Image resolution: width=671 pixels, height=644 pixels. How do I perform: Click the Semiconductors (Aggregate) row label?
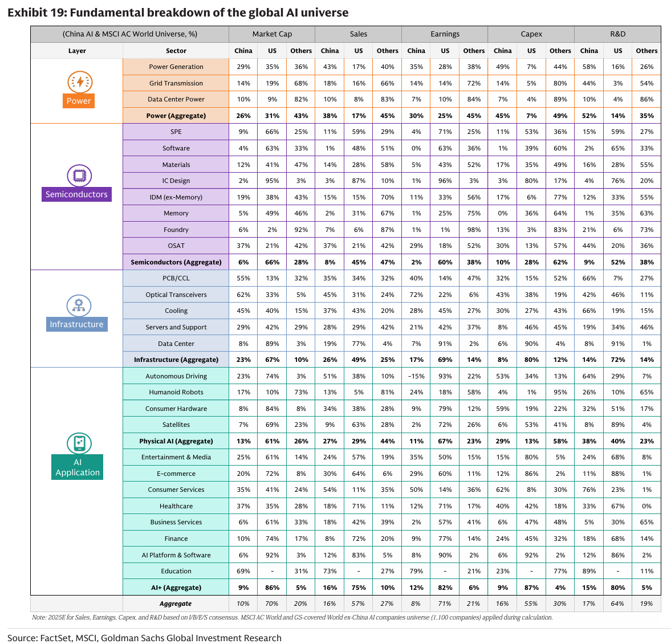pos(176,262)
